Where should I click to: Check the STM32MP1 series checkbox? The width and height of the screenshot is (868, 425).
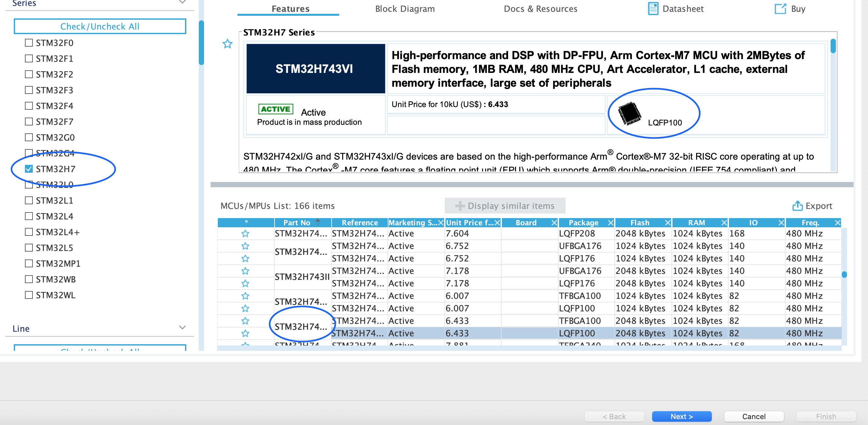[29, 263]
